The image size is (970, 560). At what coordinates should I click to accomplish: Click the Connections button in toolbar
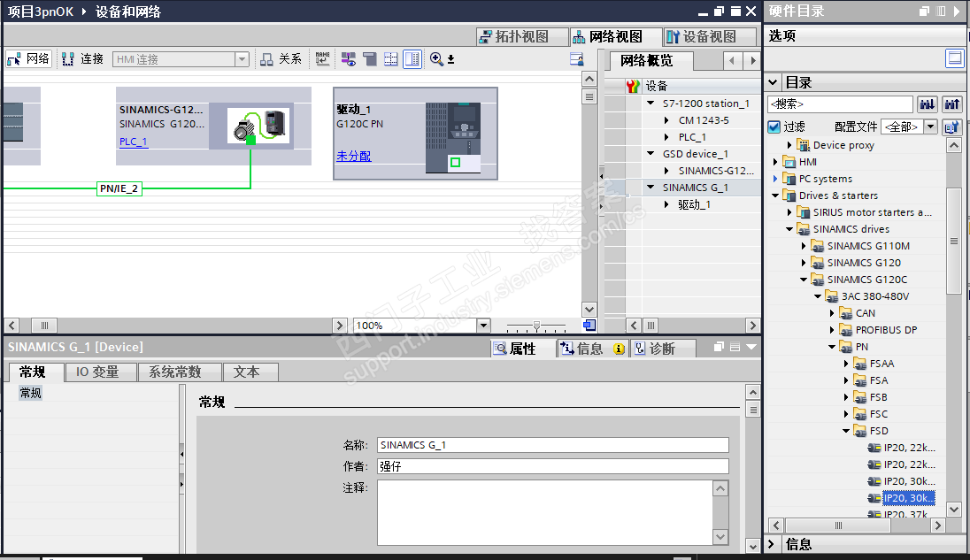click(x=83, y=58)
